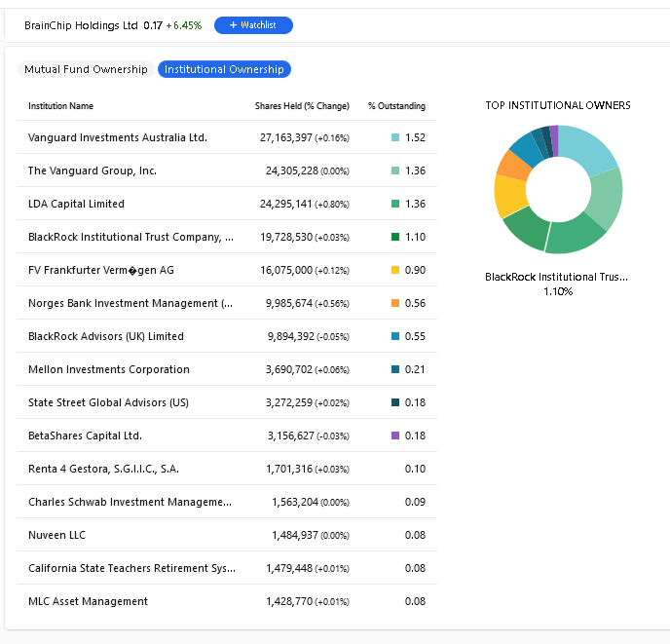
Task: Select MLC Asset Management name
Action: [88, 602]
